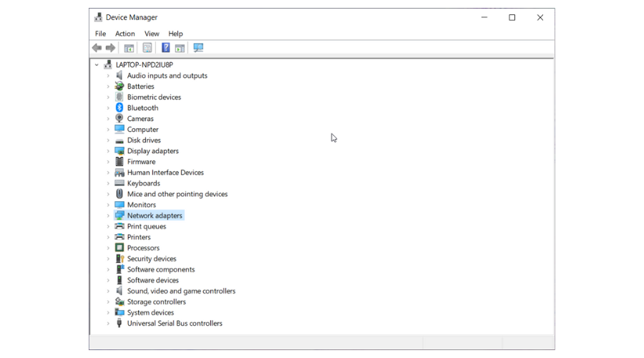Open the Action menu

(x=125, y=34)
